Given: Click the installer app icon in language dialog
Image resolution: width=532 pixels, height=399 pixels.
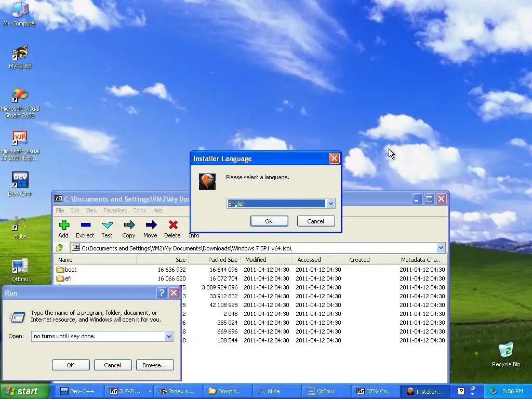Looking at the screenshot, I should click(207, 181).
